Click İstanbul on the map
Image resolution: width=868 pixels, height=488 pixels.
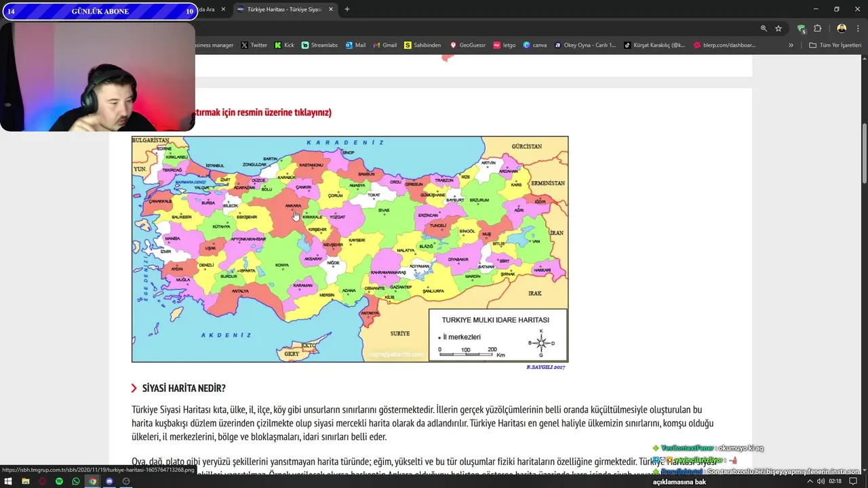click(215, 165)
